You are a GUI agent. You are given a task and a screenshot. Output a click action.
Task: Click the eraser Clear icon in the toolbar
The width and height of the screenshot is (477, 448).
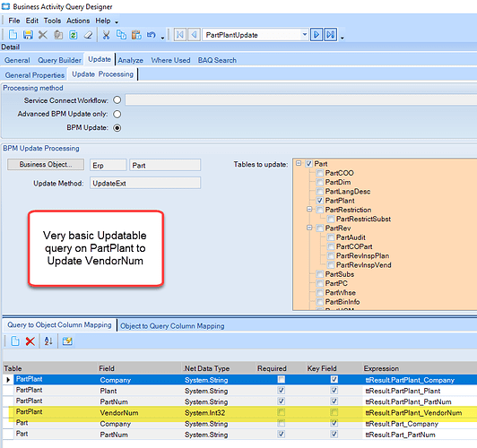click(x=88, y=35)
